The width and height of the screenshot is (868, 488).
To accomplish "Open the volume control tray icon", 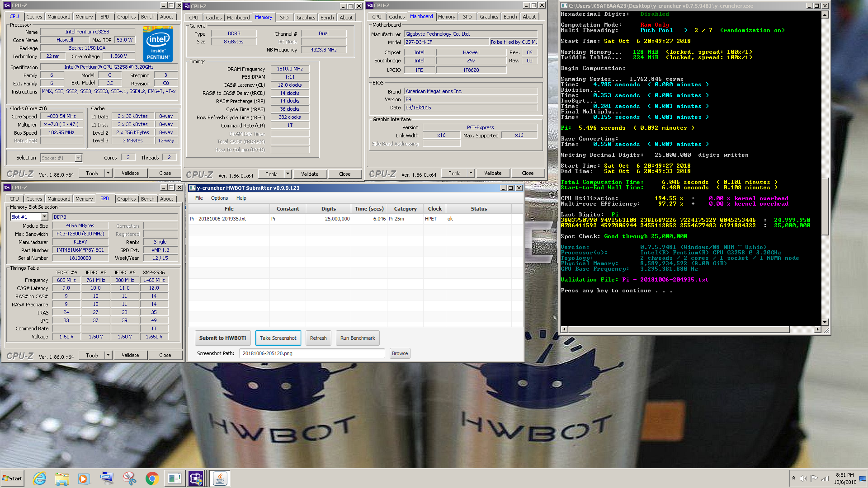I will pyautogui.click(x=803, y=479).
